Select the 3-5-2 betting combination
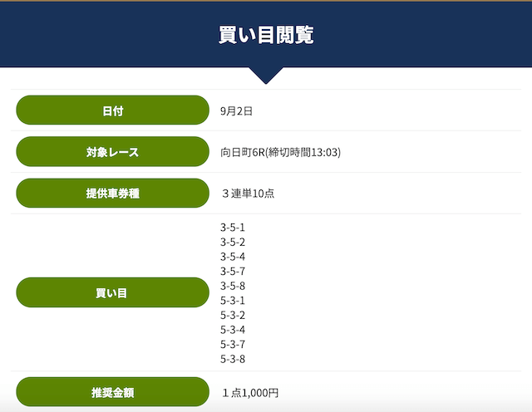Screen dimensions: 532x412 click(x=233, y=243)
